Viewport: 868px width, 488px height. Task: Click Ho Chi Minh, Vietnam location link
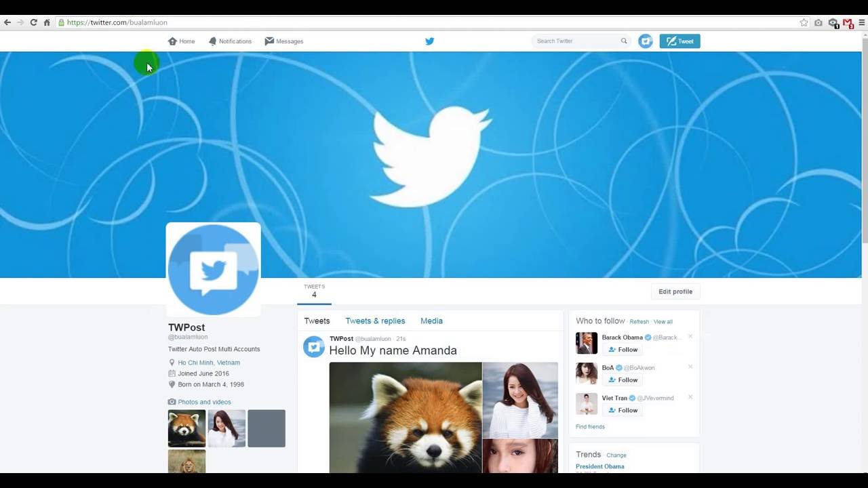click(x=209, y=363)
